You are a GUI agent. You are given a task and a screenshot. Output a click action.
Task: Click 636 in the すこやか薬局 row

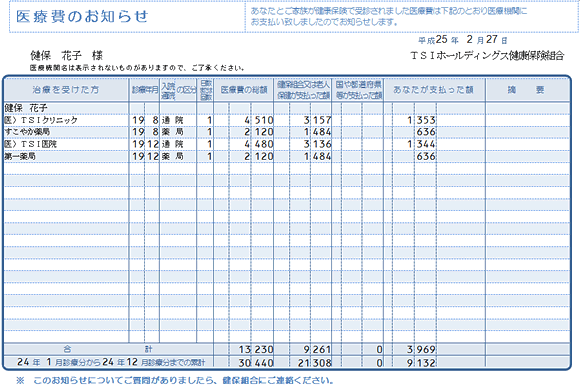[x=426, y=132]
